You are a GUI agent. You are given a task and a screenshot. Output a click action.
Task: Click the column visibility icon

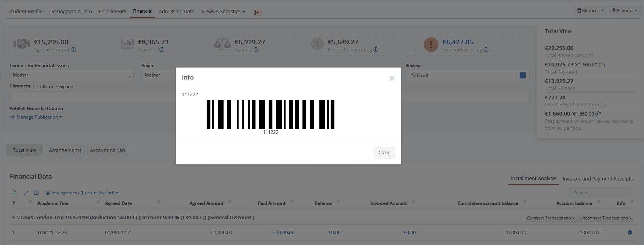(x=36, y=193)
